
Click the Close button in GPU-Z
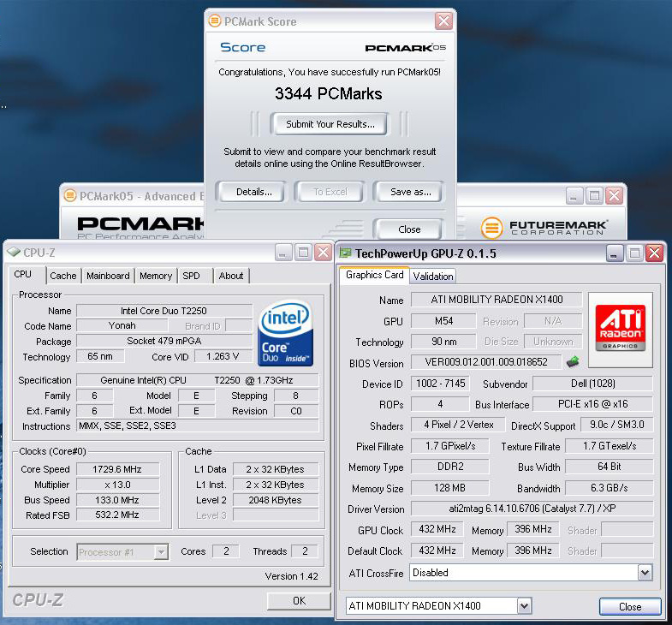point(629,606)
